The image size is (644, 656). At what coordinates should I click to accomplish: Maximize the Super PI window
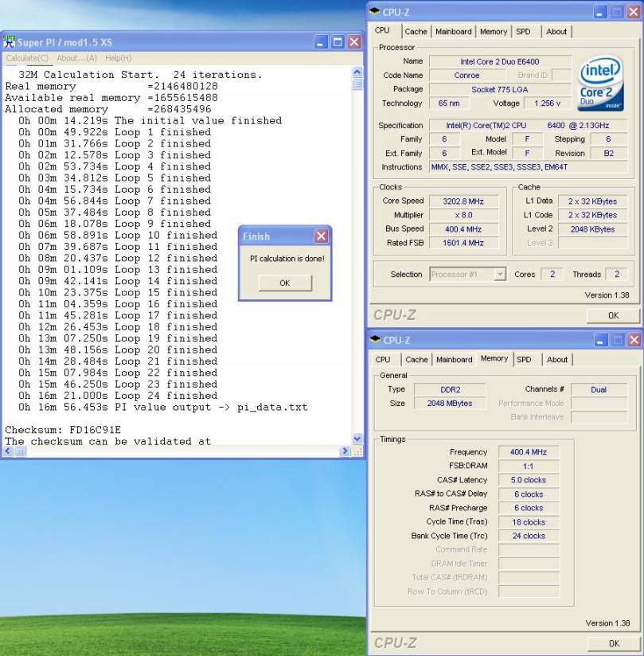coord(338,42)
